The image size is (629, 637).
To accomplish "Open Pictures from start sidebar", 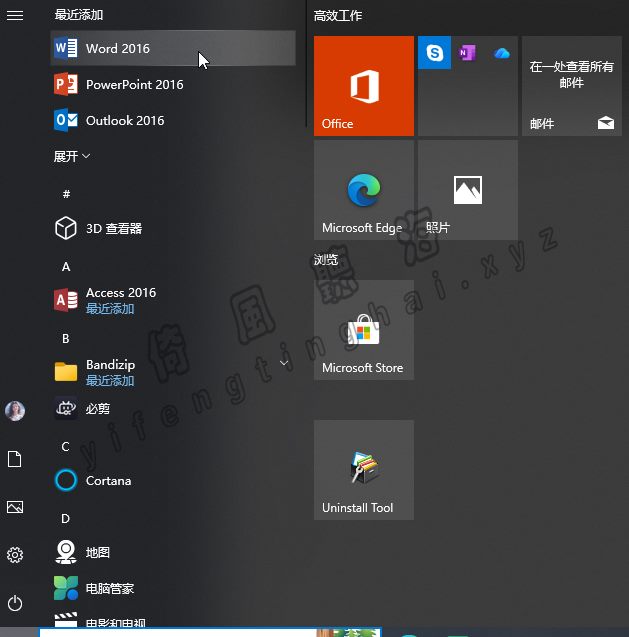I will 15,507.
